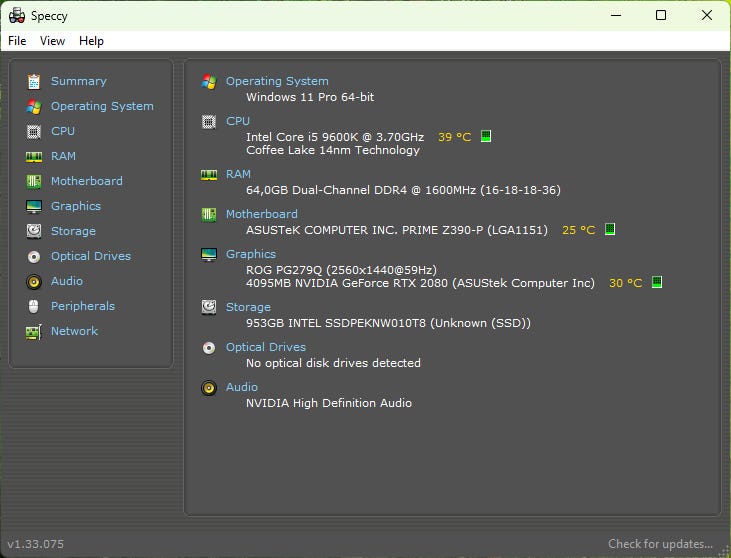This screenshot has height=558, width=731.
Task: Open Graphics section label in the sidebar
Action: 76,206
